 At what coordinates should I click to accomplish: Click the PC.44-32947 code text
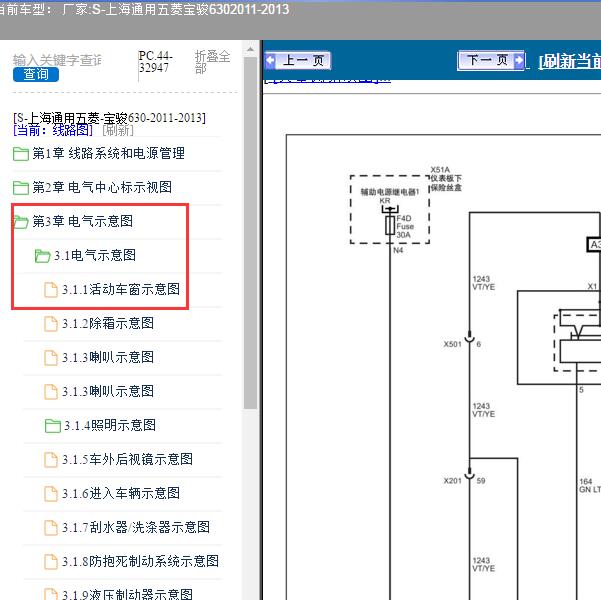tap(155, 62)
